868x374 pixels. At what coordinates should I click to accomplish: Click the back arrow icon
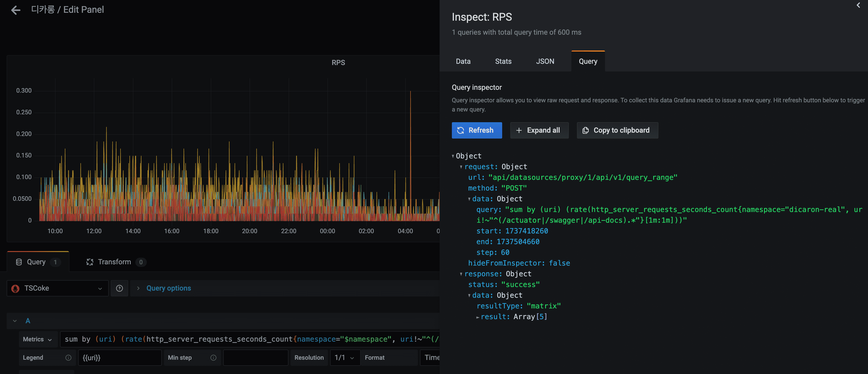pos(16,10)
